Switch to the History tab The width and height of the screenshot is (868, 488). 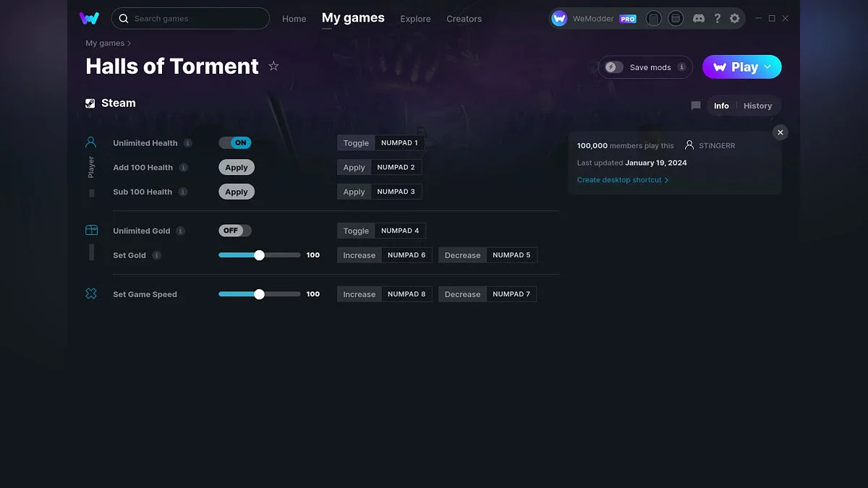click(757, 106)
